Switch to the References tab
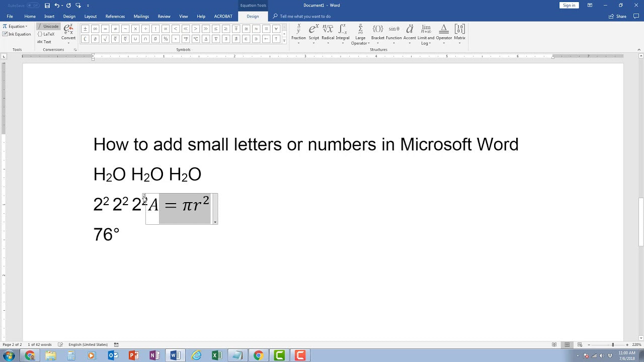Screen dimensions: 644x362 [x=115, y=16]
